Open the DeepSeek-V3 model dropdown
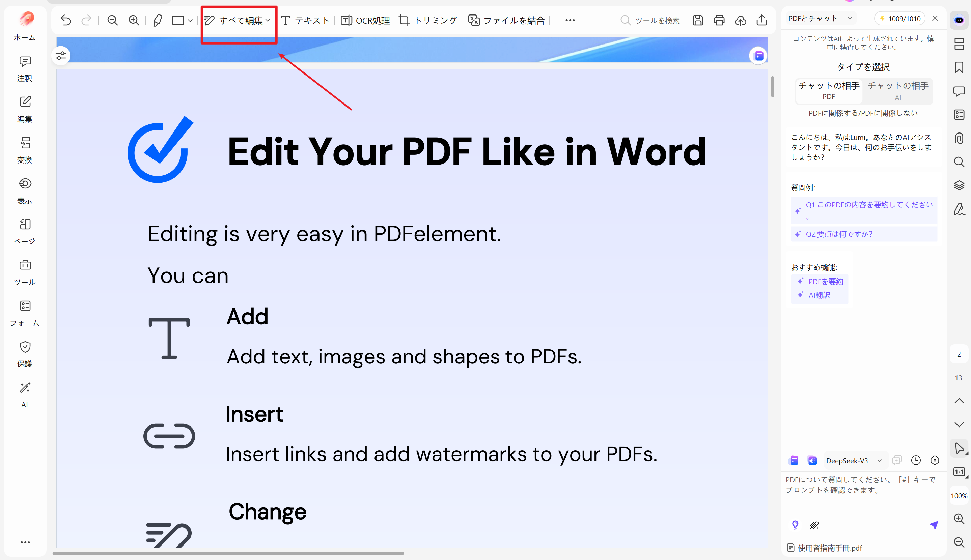971x560 pixels. point(879,461)
